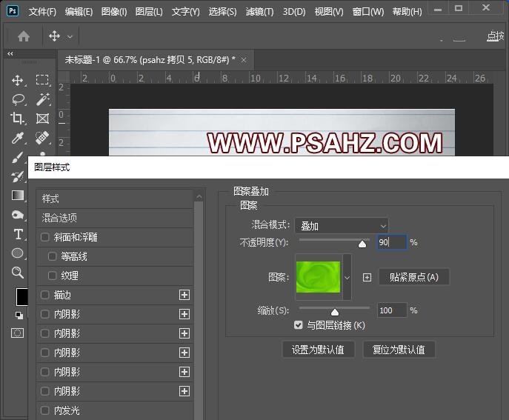Screen dimensions: 509x420
Task: Open the 视图(V) menu
Action: pyautogui.click(x=329, y=12)
